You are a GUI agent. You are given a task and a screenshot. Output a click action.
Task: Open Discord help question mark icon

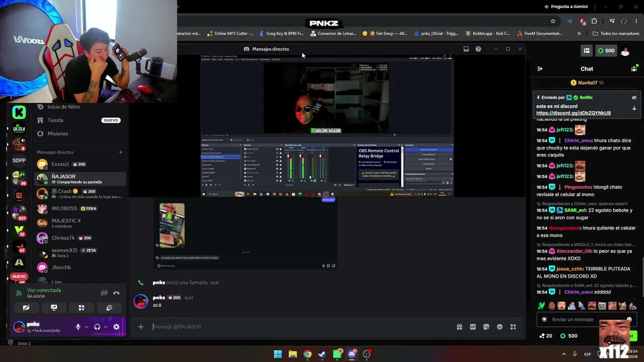(x=478, y=49)
